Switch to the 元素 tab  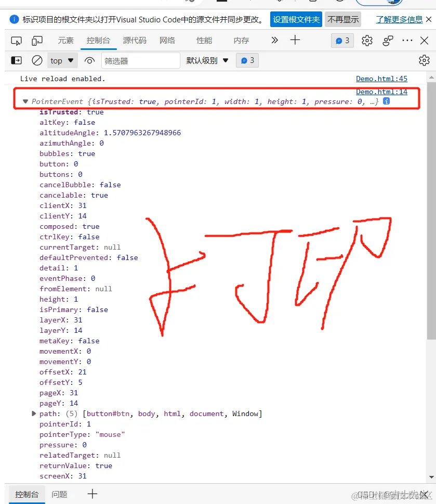[x=66, y=41]
